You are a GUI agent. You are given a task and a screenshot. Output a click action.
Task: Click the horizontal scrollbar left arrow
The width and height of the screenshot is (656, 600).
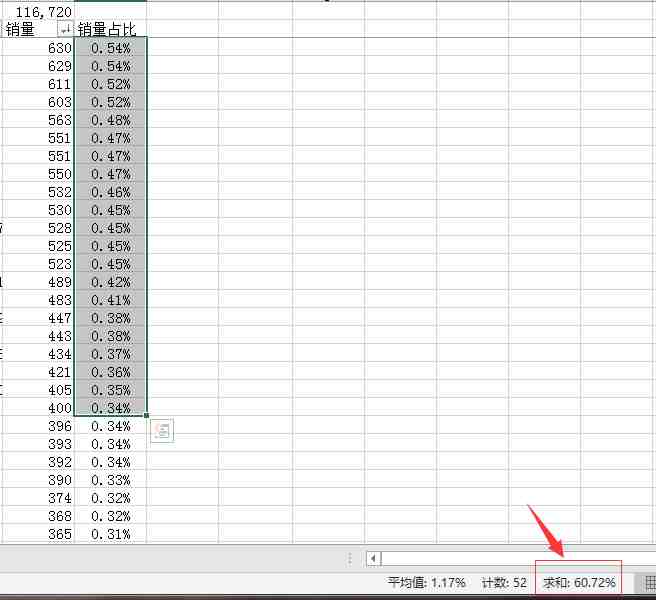pyautogui.click(x=373, y=558)
